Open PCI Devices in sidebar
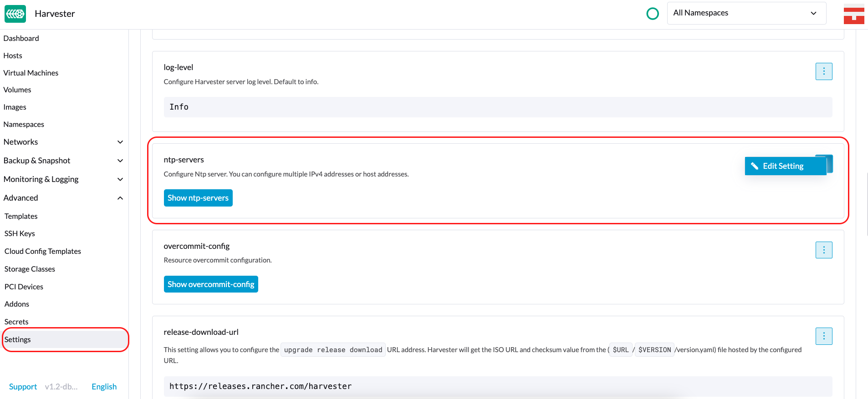 (24, 287)
